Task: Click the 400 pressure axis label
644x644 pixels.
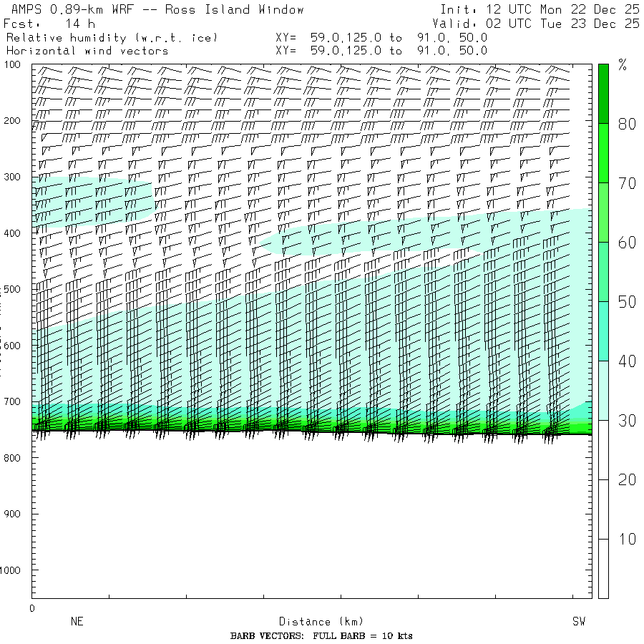Action: 12,233
